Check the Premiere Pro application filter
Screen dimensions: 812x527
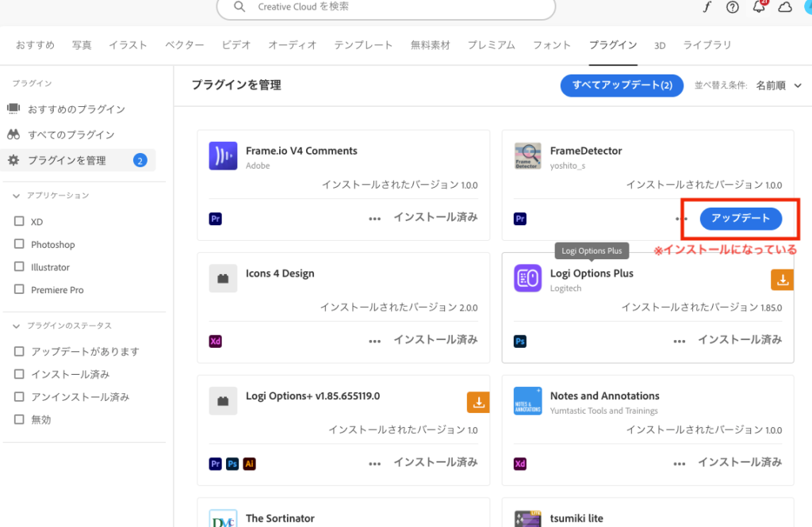point(19,289)
